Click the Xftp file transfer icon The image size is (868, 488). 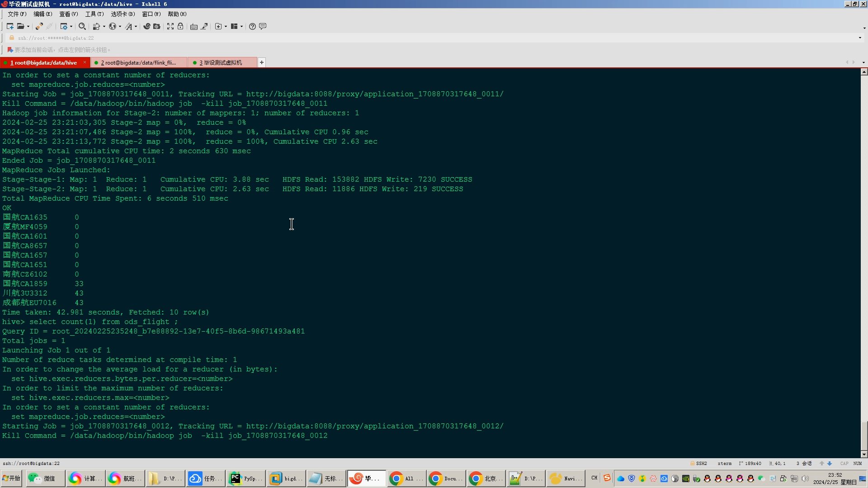click(x=157, y=26)
